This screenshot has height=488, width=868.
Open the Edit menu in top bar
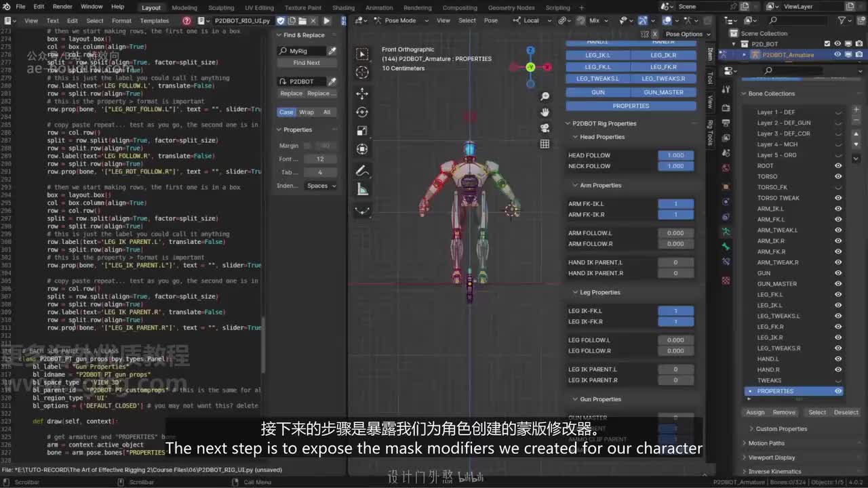click(39, 7)
